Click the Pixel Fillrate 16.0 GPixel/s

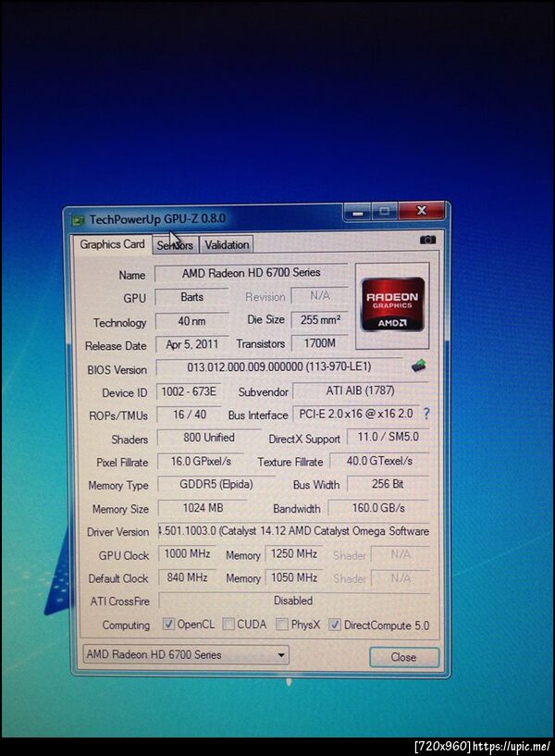201,462
